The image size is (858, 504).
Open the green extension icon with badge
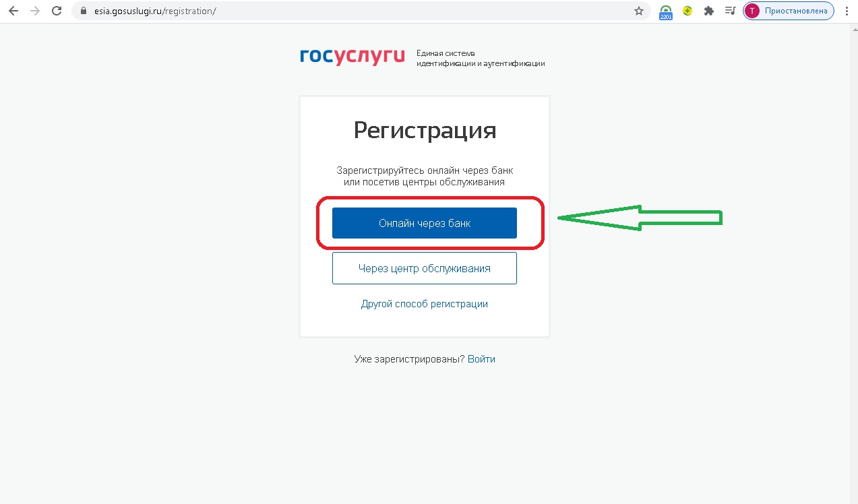point(666,12)
